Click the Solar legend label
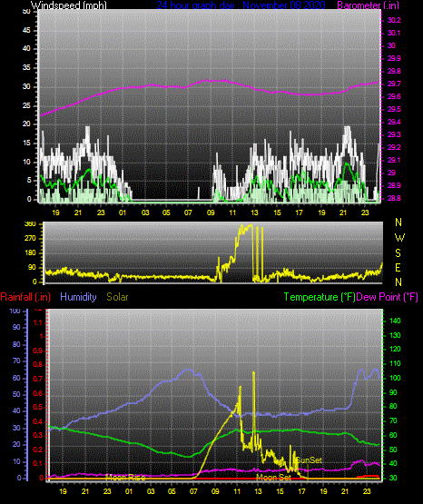This screenshot has height=504, width=423. point(117,297)
